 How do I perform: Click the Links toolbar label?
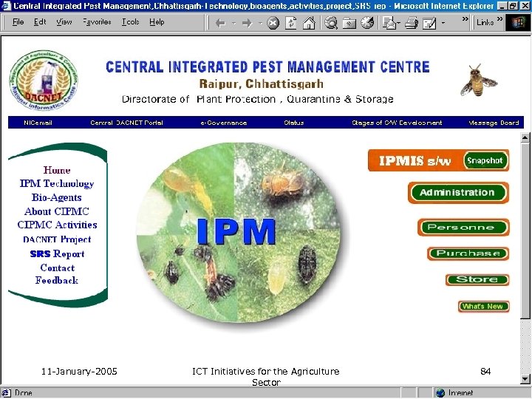pos(485,22)
